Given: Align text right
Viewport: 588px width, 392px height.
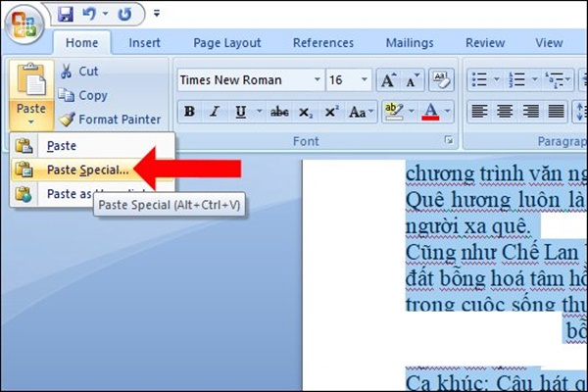Looking at the screenshot, I should click(x=530, y=112).
